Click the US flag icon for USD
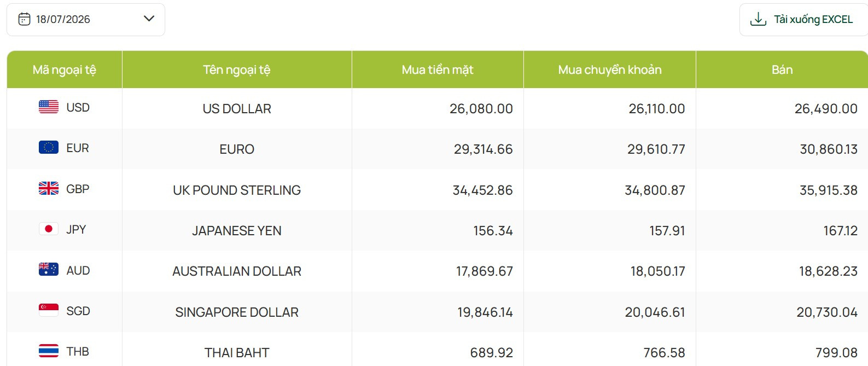This screenshot has height=366, width=868. 49,107
